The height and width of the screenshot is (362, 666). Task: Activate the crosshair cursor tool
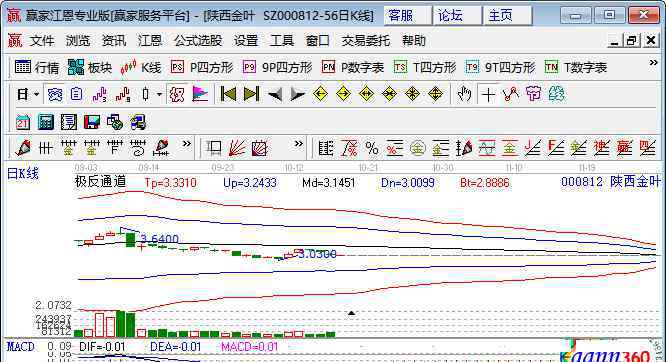488,94
